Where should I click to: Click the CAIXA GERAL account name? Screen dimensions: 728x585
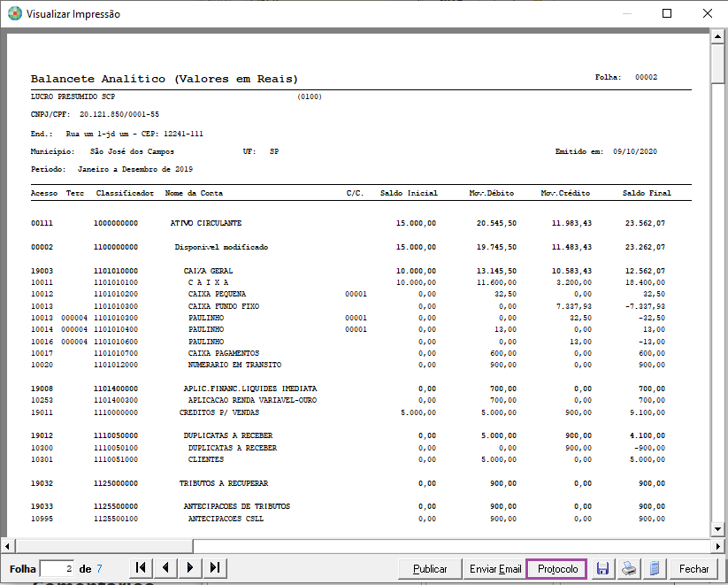(x=208, y=271)
